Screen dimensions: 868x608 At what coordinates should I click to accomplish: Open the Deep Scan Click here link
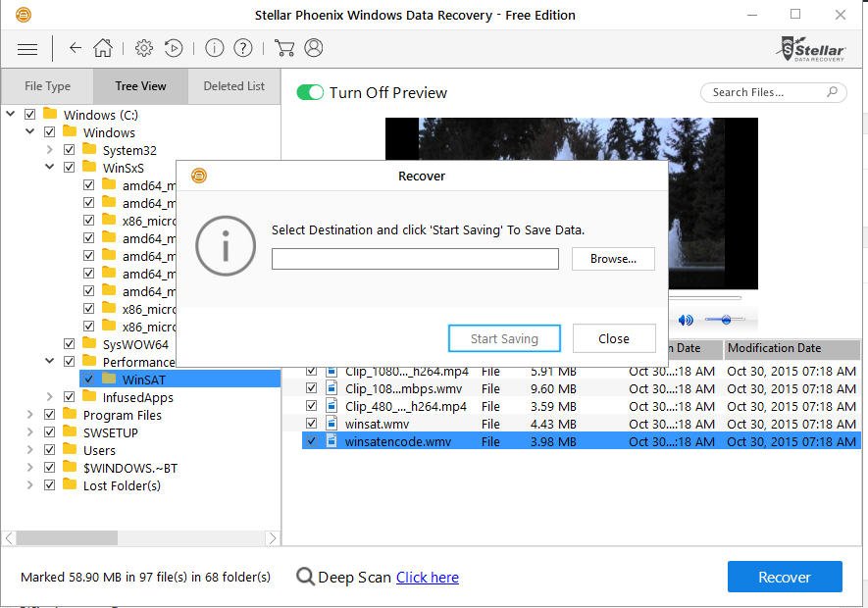tap(428, 578)
